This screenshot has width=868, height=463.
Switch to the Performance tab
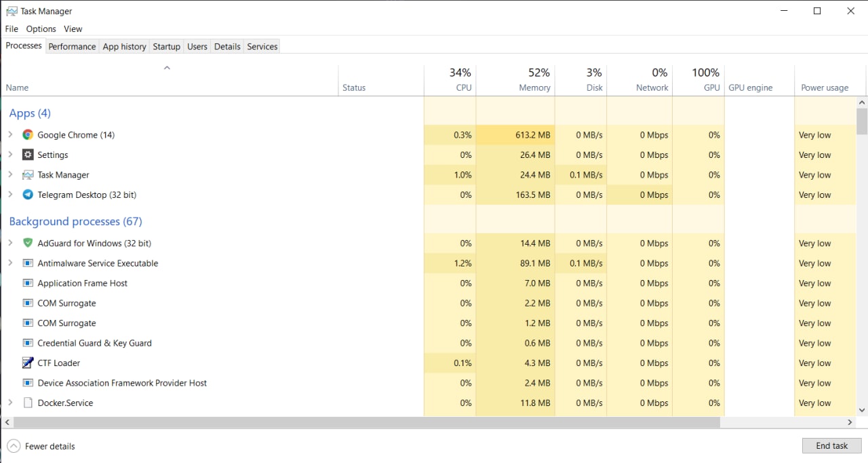pos(72,47)
